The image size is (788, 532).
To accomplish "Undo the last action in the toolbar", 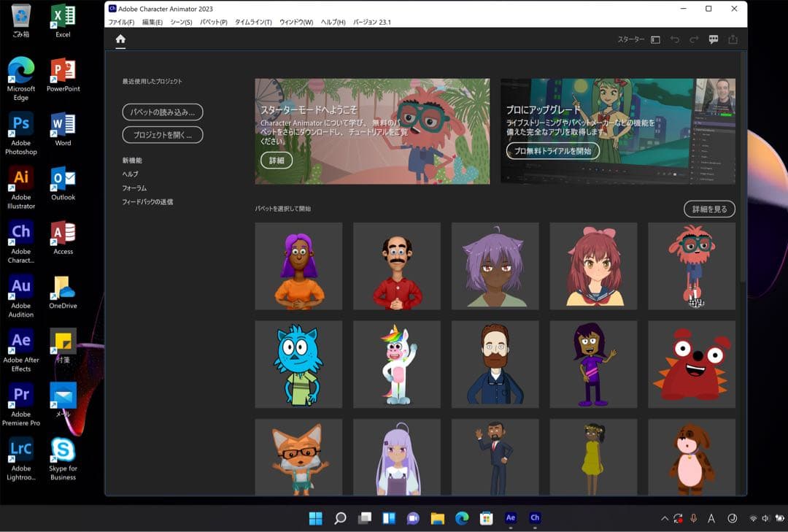I will click(675, 39).
